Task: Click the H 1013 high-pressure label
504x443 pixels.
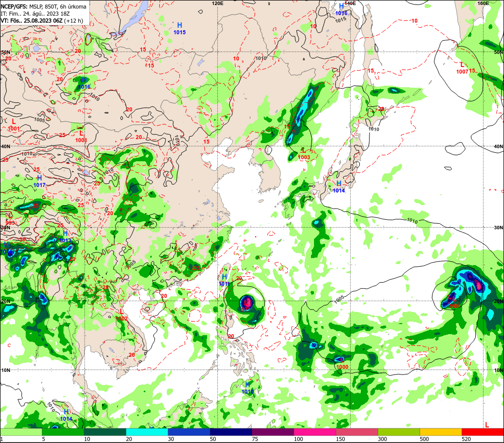Action: pyautogui.click(x=65, y=237)
